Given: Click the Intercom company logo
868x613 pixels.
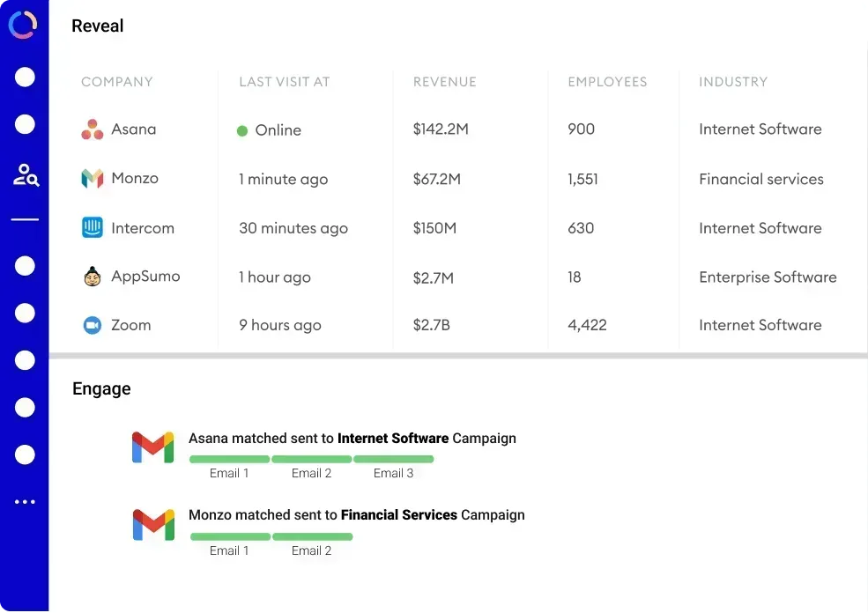Looking at the screenshot, I should click(x=93, y=228).
